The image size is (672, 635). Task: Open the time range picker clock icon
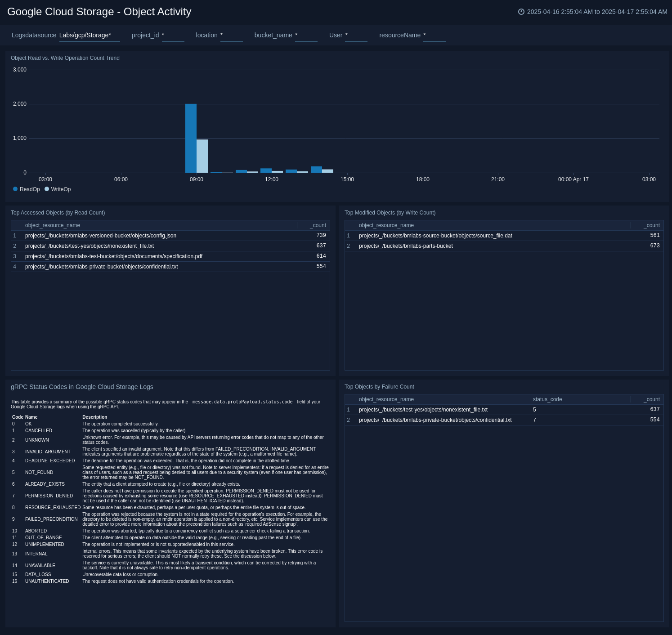(521, 12)
